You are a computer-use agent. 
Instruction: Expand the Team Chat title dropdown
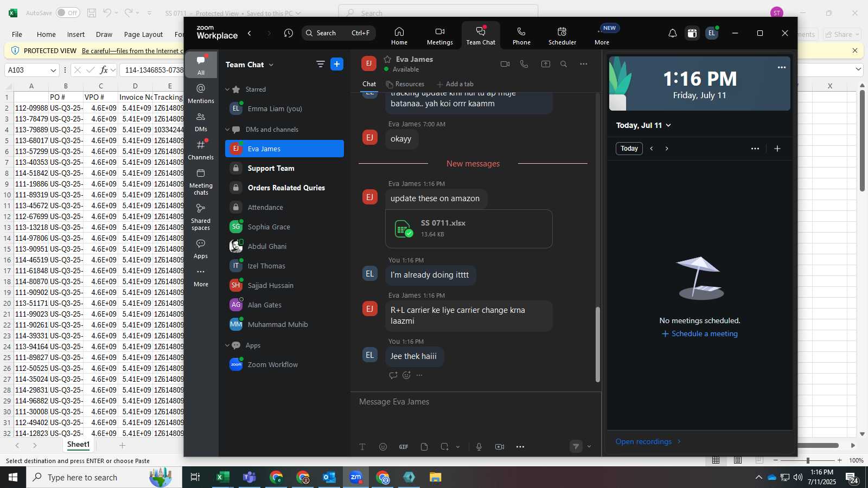271,65
